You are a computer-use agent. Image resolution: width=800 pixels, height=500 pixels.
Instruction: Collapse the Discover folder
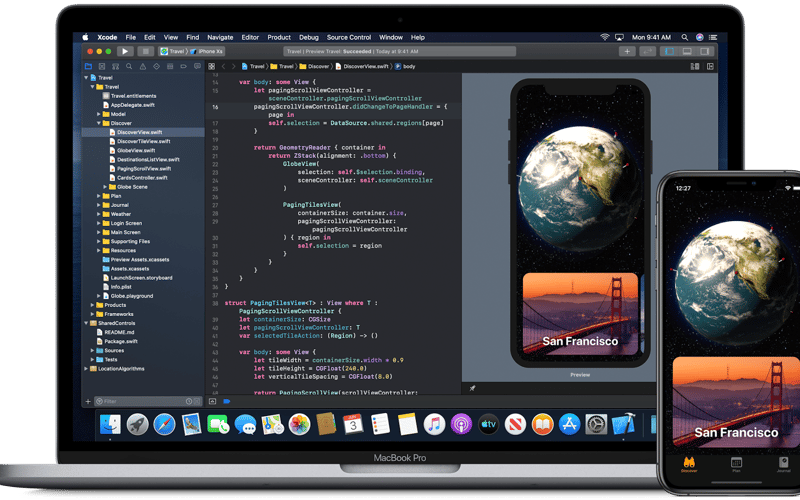[x=99, y=123]
